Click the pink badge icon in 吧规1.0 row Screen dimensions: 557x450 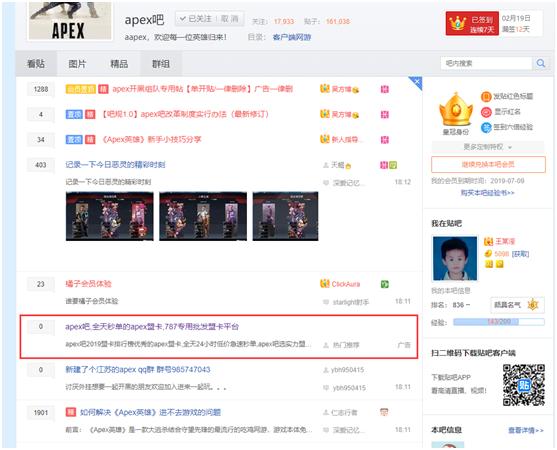coord(384,114)
